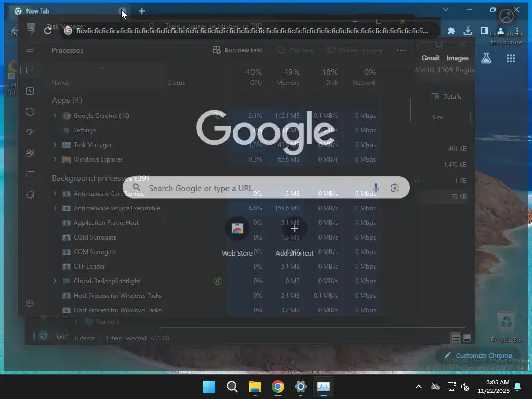
Task: Open App history icon in Task Manager
Action: point(30,112)
